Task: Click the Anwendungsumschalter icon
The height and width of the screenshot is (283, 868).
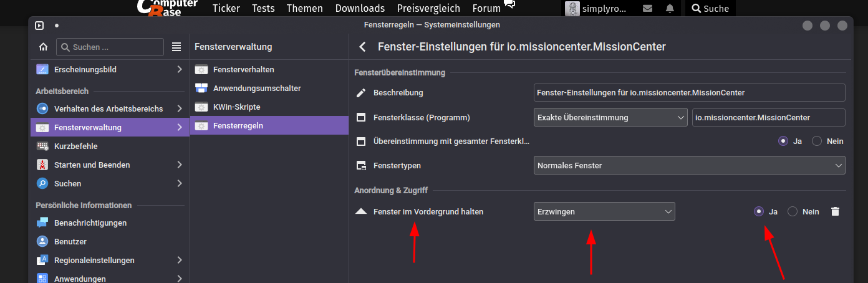Action: pos(201,88)
